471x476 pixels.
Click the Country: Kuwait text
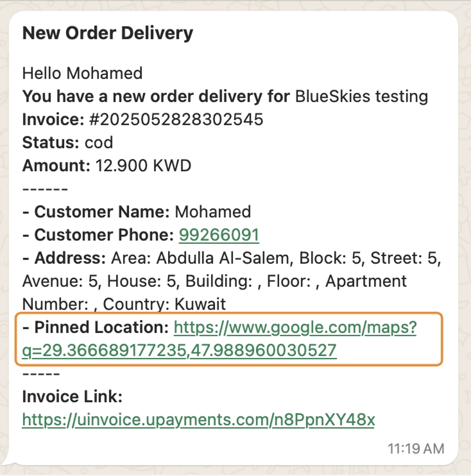tap(164, 304)
